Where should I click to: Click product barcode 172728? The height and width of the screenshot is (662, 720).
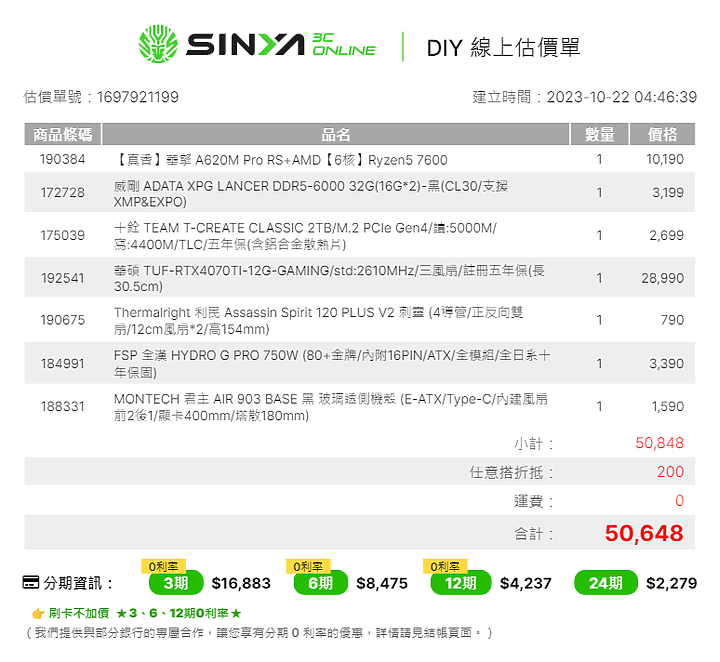tap(62, 192)
